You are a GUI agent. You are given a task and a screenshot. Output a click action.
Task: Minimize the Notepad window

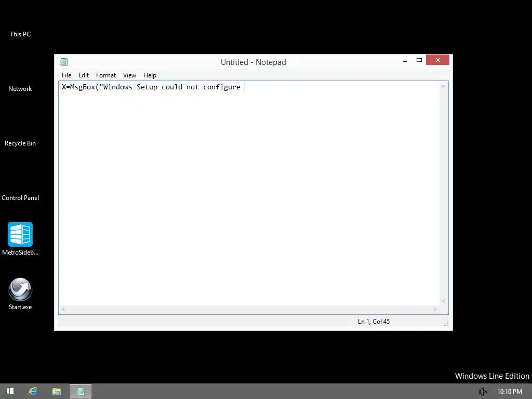pos(405,60)
